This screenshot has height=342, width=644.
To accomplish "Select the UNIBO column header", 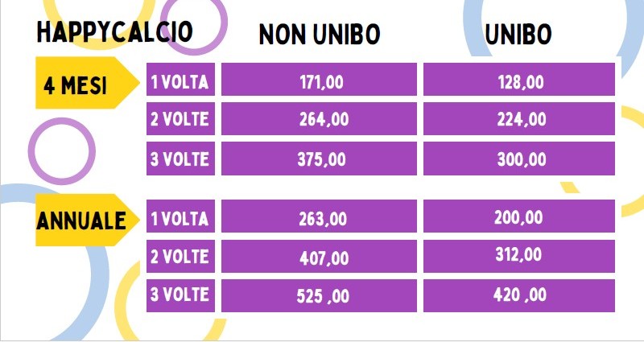I will coord(518,34).
